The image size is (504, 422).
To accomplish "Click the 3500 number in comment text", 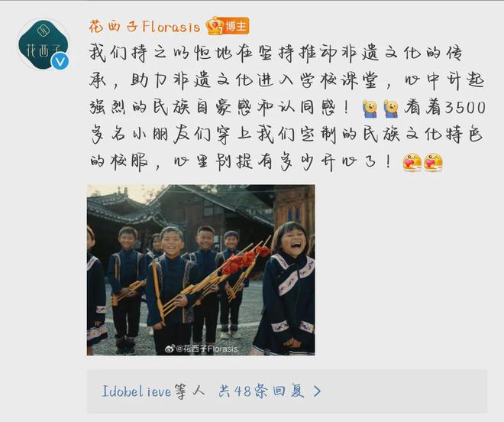I will coord(466,108).
